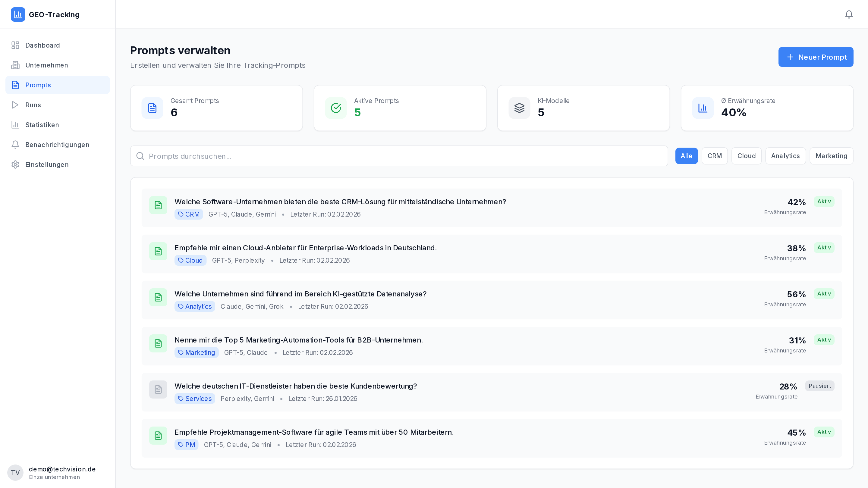Toggle Aktiv badge on Cloud-Anbieter prompt

pyautogui.click(x=823, y=248)
